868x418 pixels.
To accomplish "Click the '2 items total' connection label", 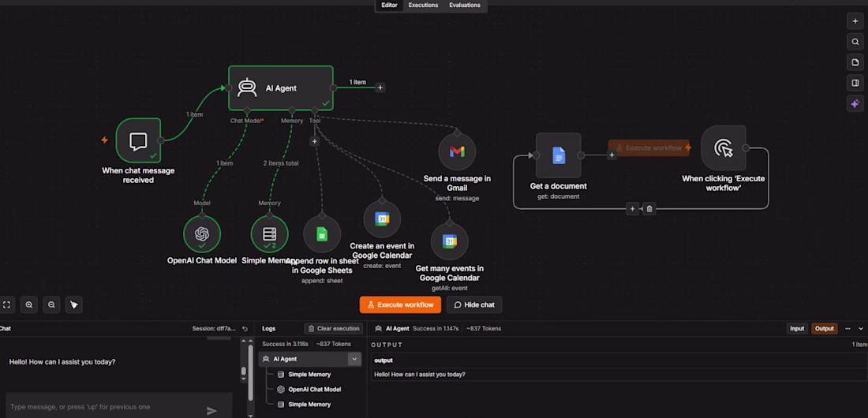I will coord(281,163).
